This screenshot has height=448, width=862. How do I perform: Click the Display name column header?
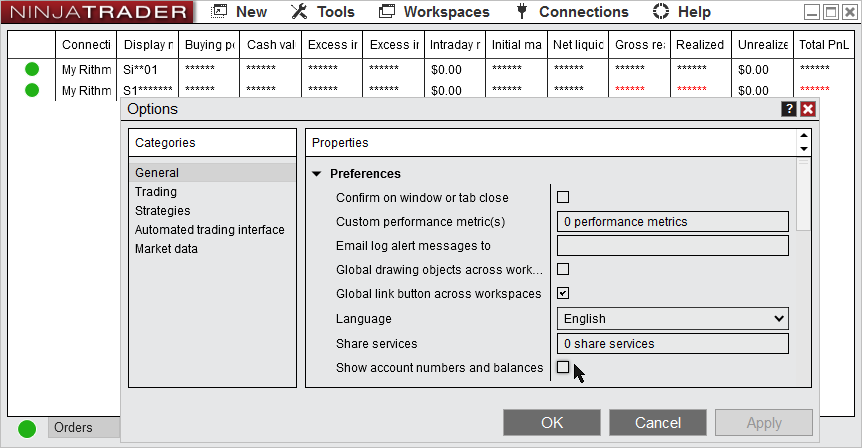tap(148, 45)
